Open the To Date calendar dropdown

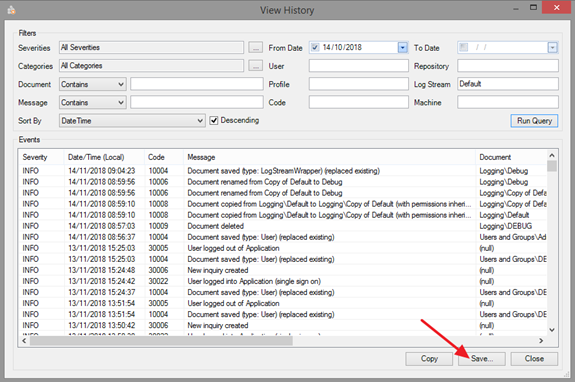coord(553,47)
